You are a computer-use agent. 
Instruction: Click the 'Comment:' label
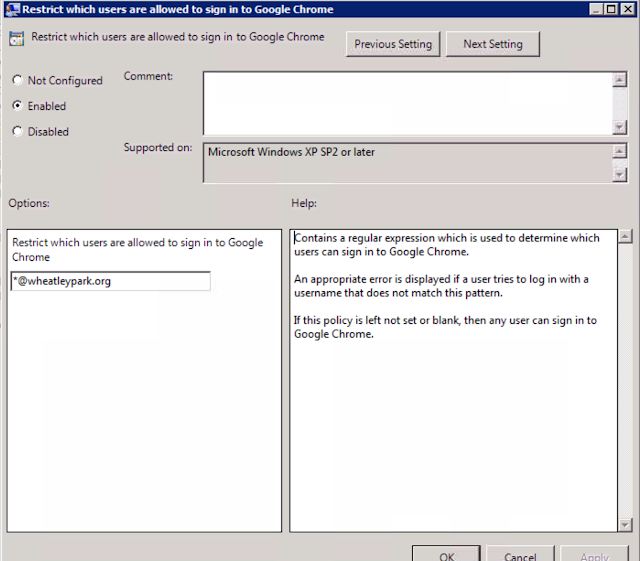tap(148, 76)
